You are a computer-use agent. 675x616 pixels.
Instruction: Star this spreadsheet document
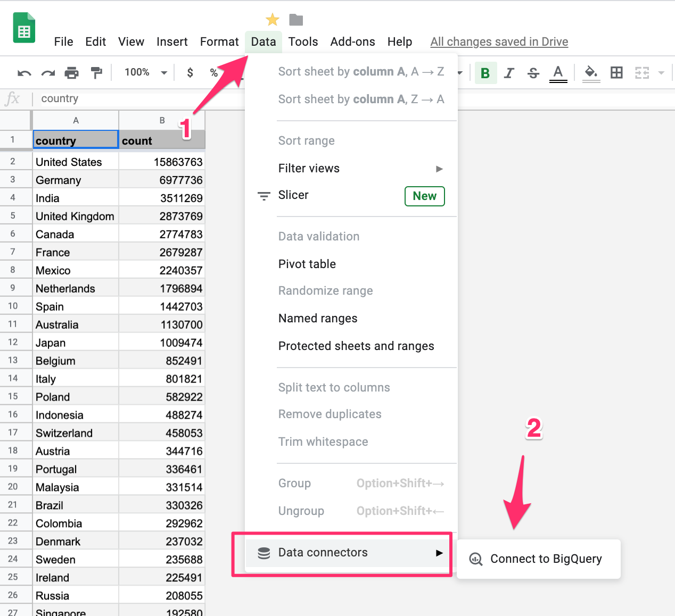(x=273, y=20)
